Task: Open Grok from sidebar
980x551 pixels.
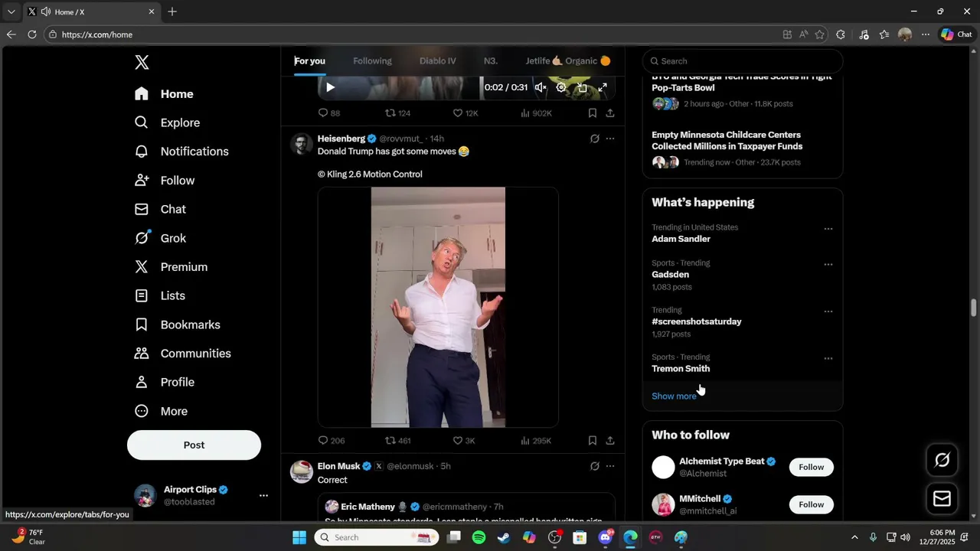Action: pyautogui.click(x=160, y=238)
